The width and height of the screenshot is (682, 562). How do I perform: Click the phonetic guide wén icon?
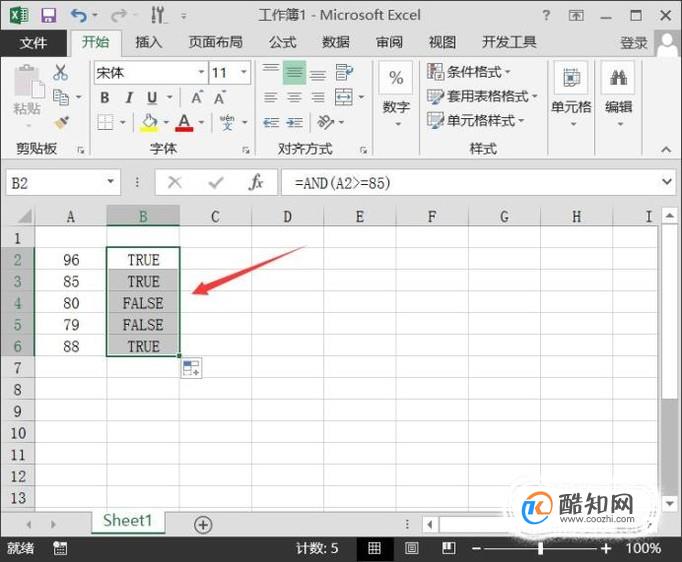click(x=227, y=122)
